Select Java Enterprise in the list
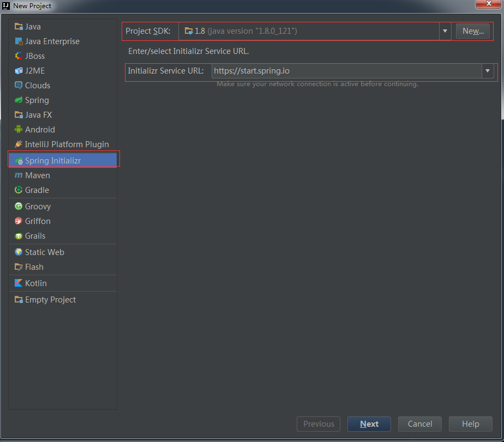 click(x=63, y=41)
